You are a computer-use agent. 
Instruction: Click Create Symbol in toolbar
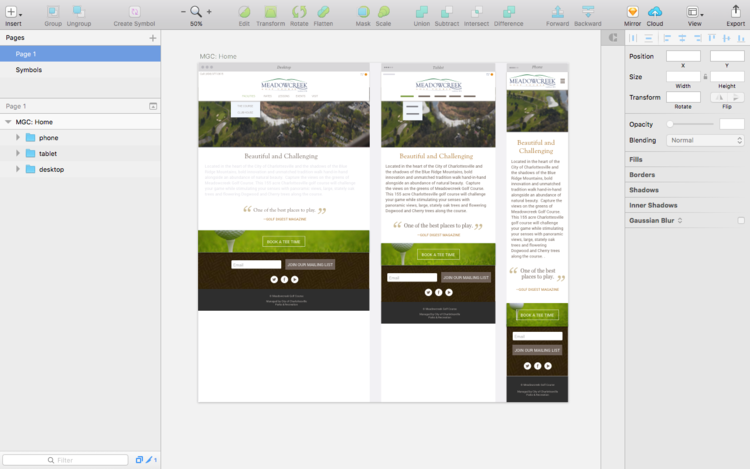[134, 15]
